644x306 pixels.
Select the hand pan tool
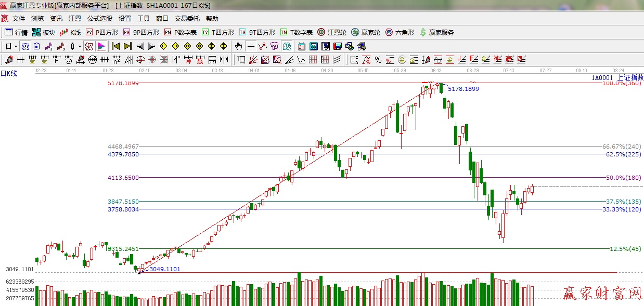[x=239, y=46]
